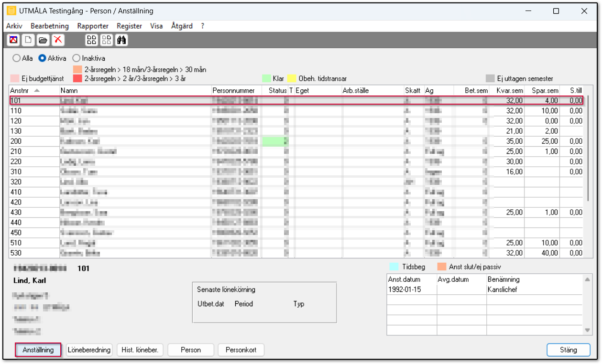
Task: Select the row with Anstnr 200
Action: pos(296,141)
